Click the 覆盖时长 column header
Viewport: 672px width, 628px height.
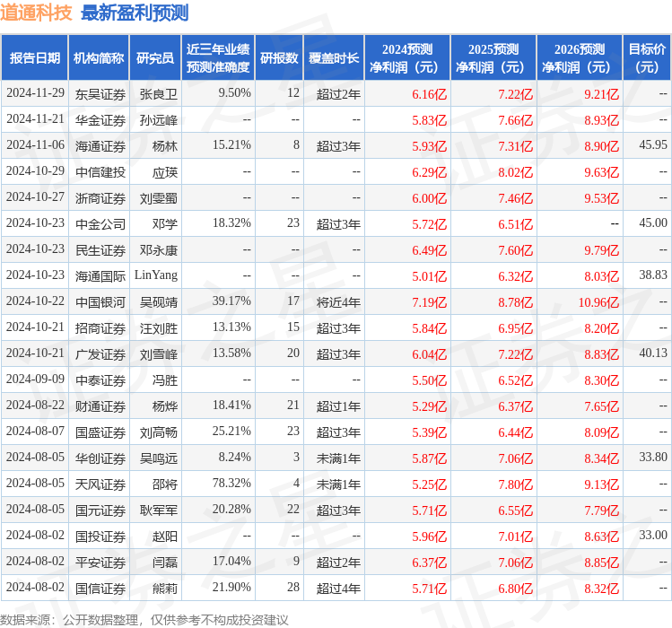point(334,58)
